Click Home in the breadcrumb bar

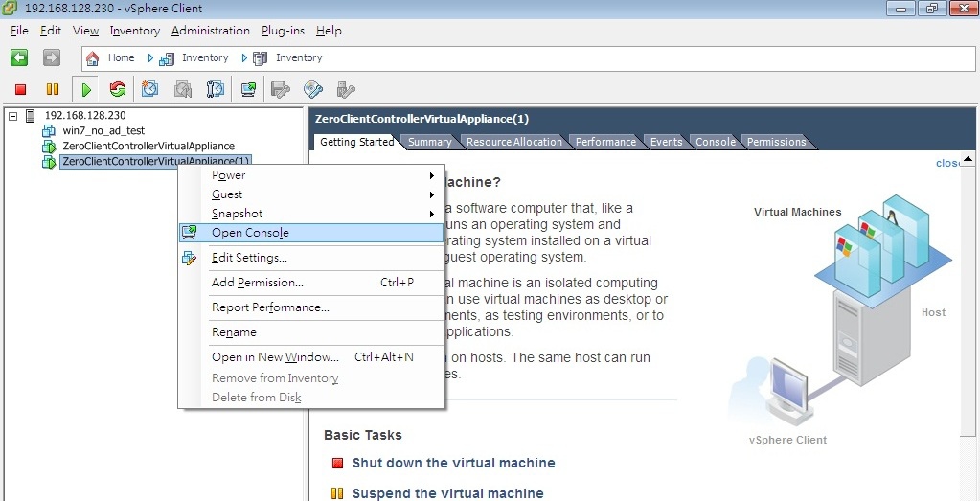point(122,58)
